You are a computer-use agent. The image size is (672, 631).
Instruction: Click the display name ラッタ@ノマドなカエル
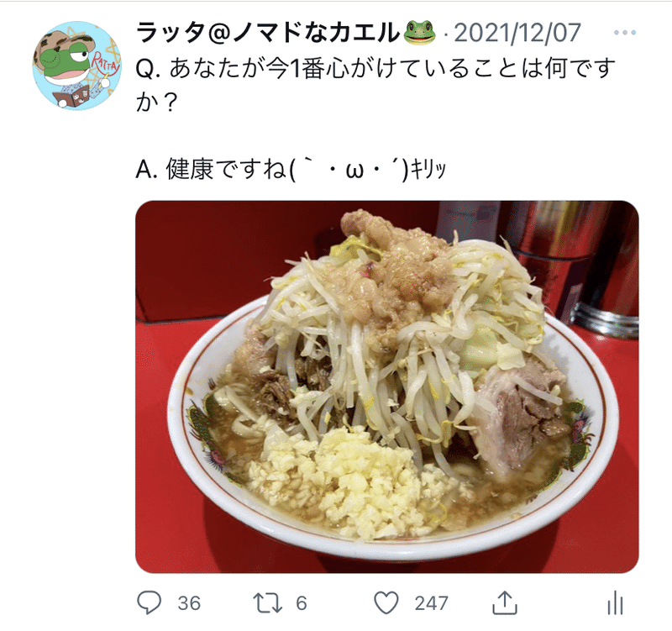click(x=268, y=33)
